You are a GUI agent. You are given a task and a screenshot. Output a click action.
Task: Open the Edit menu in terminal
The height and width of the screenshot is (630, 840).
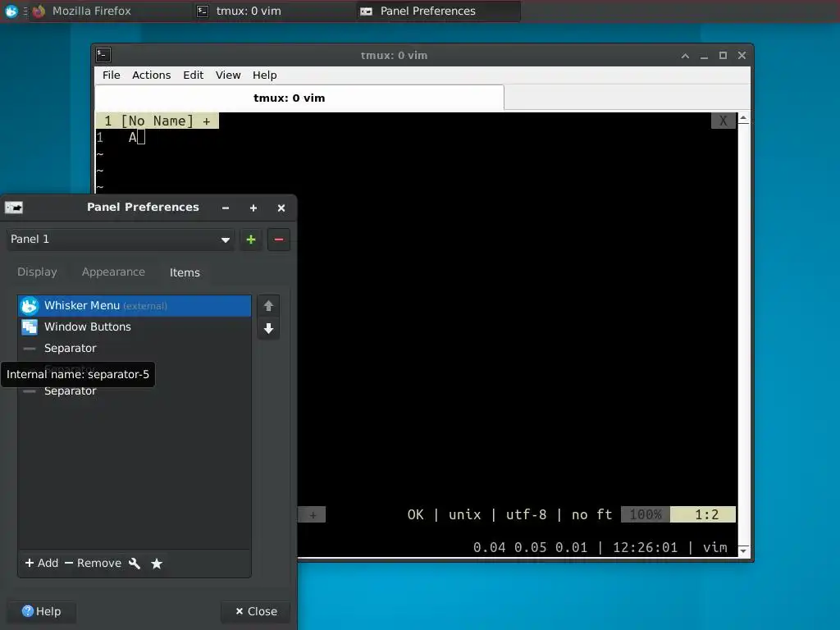coord(193,75)
